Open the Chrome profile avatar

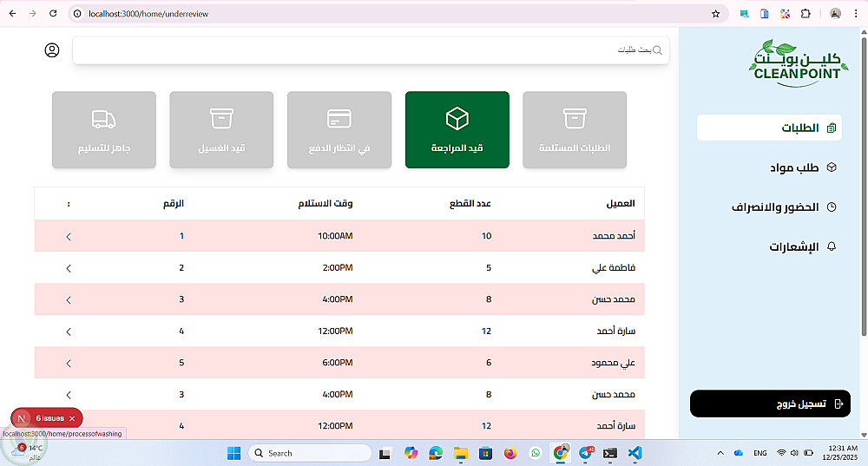835,13
